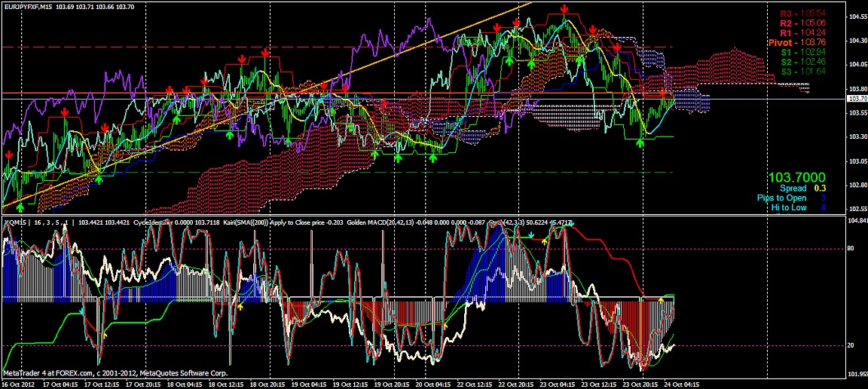Click the rightmost yellow up arrow in indicator panel
This screenshot has width=868, height=389.
[x=661, y=301]
